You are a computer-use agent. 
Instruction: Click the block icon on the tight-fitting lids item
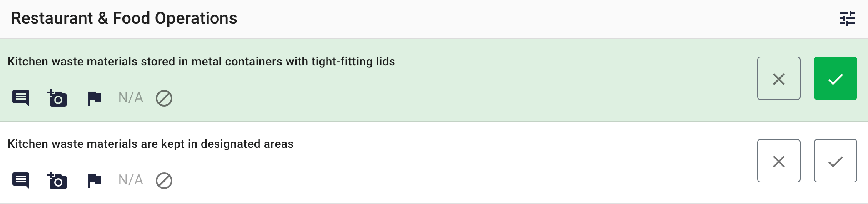tap(164, 98)
